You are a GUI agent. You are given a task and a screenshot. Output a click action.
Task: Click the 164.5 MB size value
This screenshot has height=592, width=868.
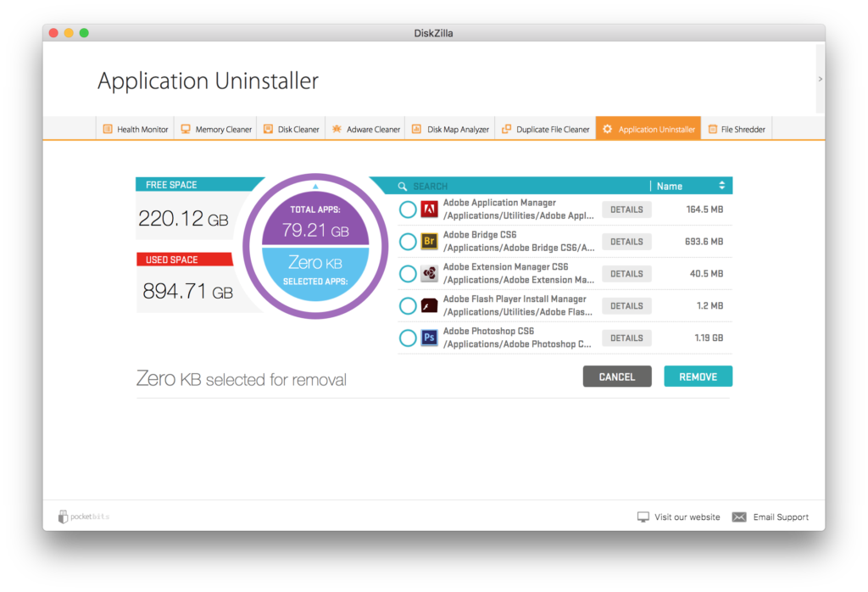pos(704,209)
